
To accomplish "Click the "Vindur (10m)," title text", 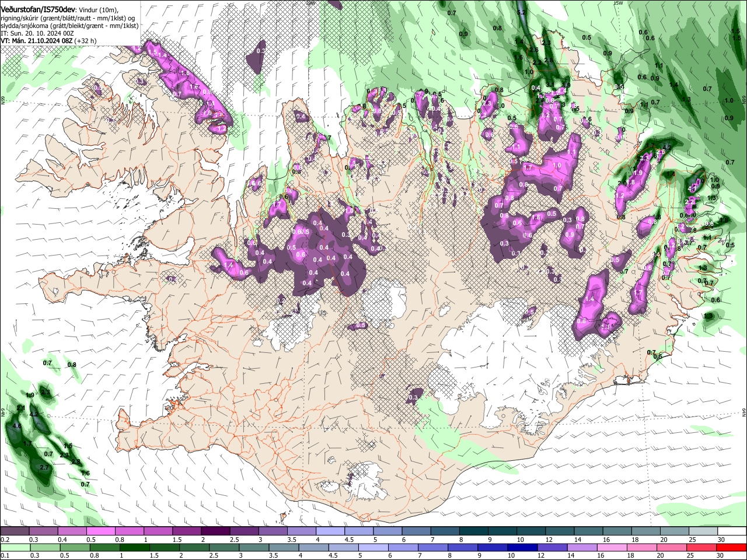I will (98, 10).
